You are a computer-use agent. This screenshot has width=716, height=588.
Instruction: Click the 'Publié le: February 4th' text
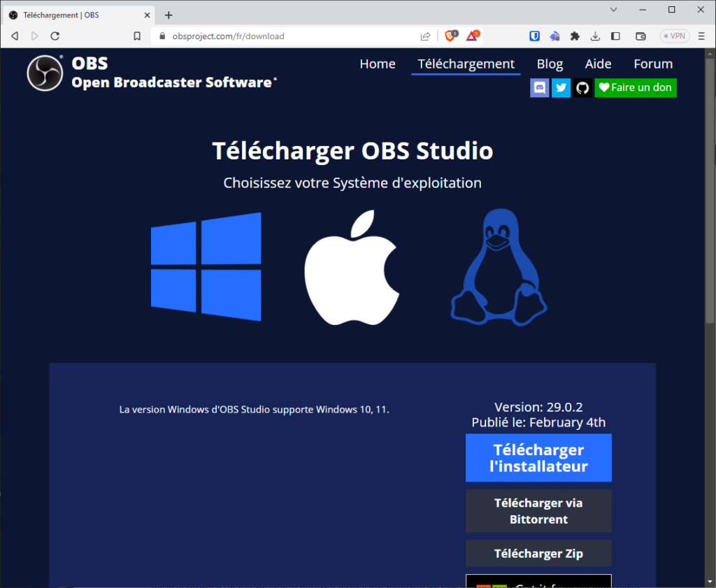[x=538, y=422]
